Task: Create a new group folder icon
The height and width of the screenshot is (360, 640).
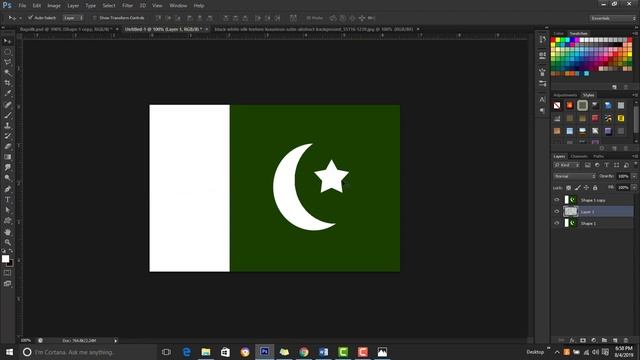Action: (x=604, y=340)
